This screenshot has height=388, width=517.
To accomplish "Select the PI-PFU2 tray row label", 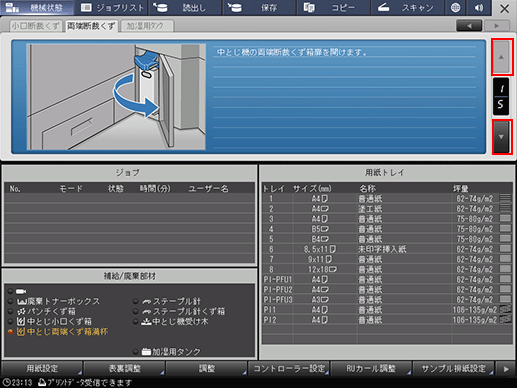I will tap(278, 289).
